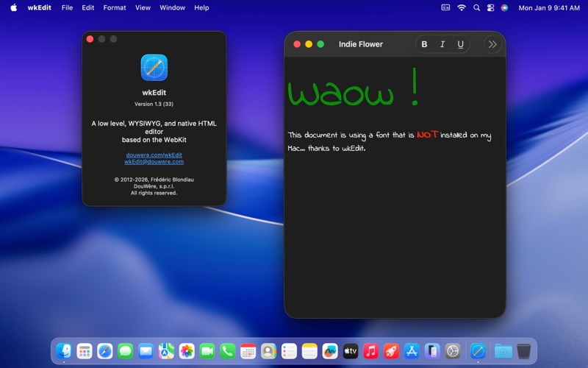Screen dimensions: 588x368
Task: Close the Indie Flower document window
Action: point(297,44)
